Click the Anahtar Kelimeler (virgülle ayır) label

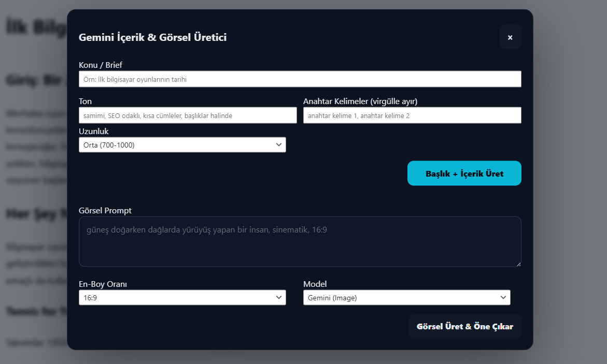point(360,101)
